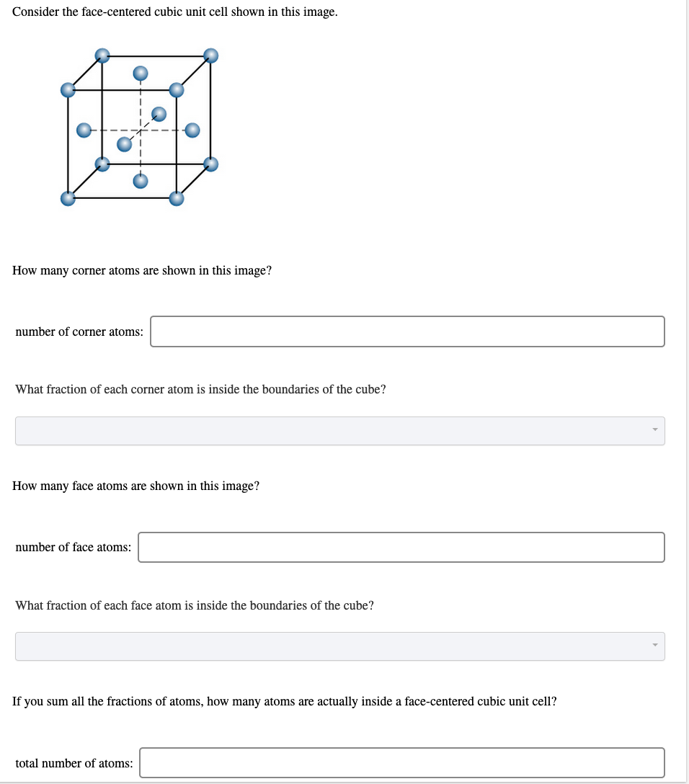
Task: Click the right face-center atom of the cube
Action: tap(192, 130)
